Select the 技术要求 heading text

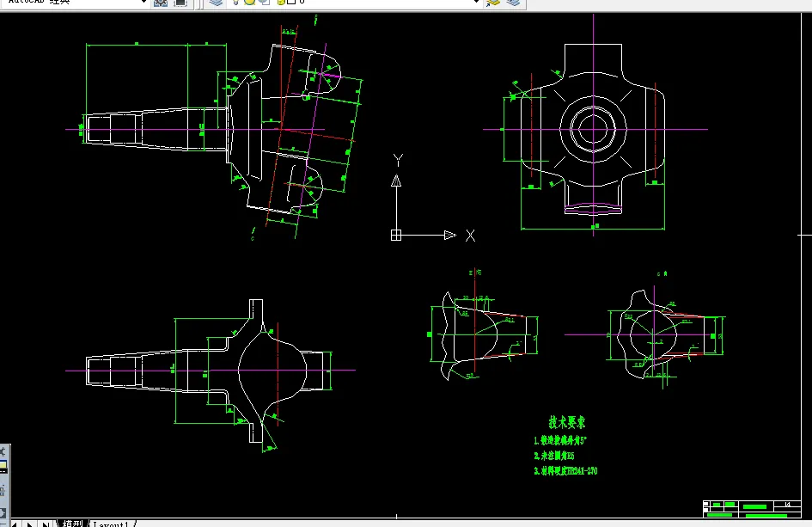[x=567, y=422]
